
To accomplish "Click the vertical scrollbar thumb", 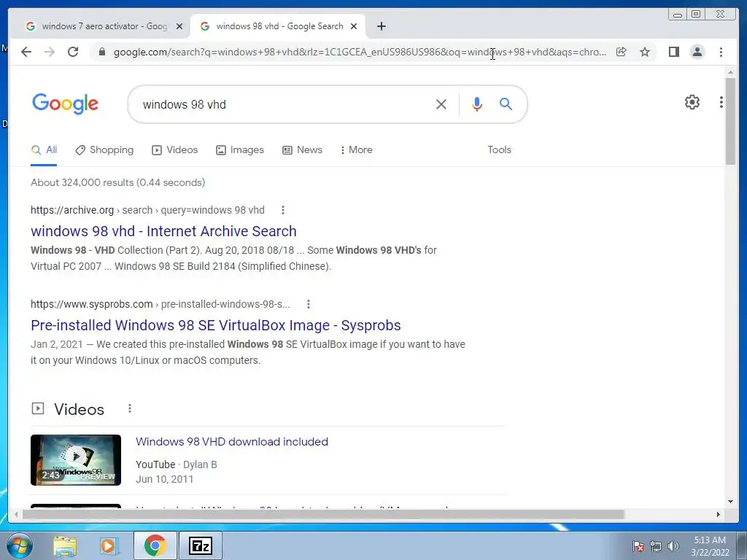I will (730, 122).
